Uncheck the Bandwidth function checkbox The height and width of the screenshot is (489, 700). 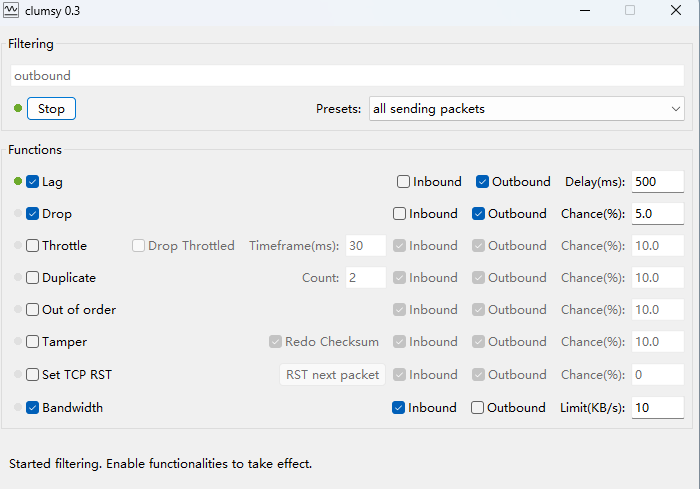32,408
